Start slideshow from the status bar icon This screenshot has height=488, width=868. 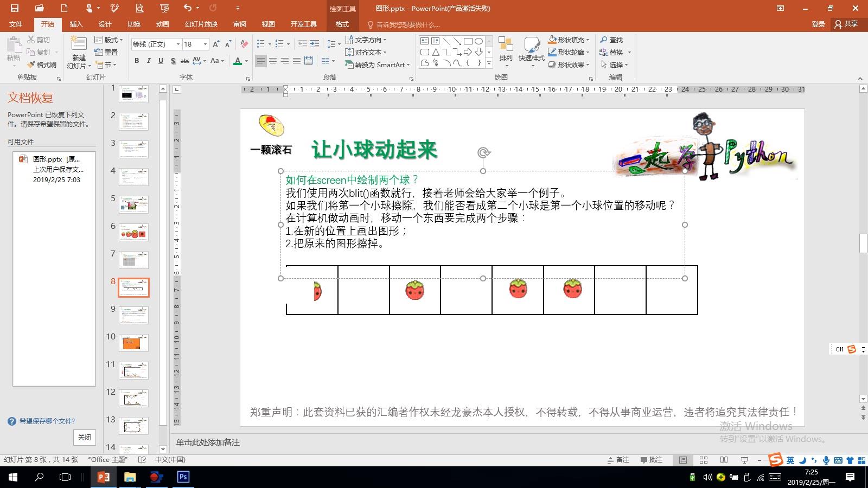(744, 460)
